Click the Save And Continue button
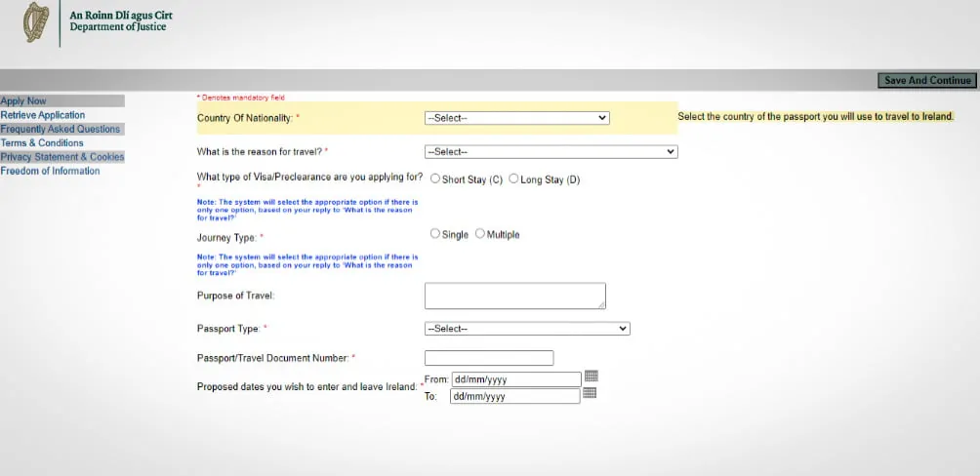The image size is (980, 476). click(927, 81)
